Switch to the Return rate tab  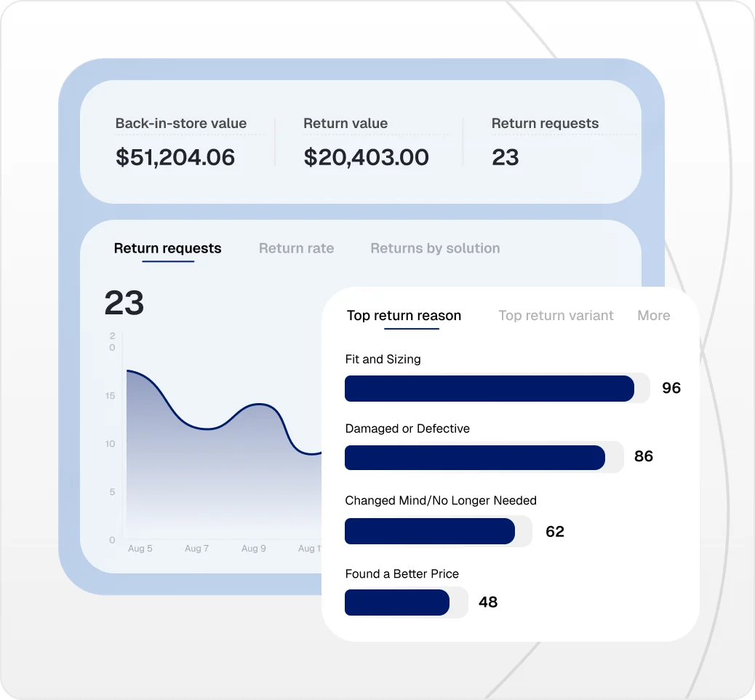tap(296, 248)
